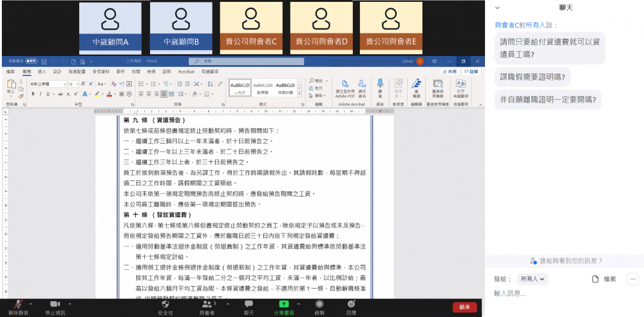Viewport: 644px width, 317px height.
Task: Toggle italic formatting in Word ribbon
Action: (x=40, y=94)
